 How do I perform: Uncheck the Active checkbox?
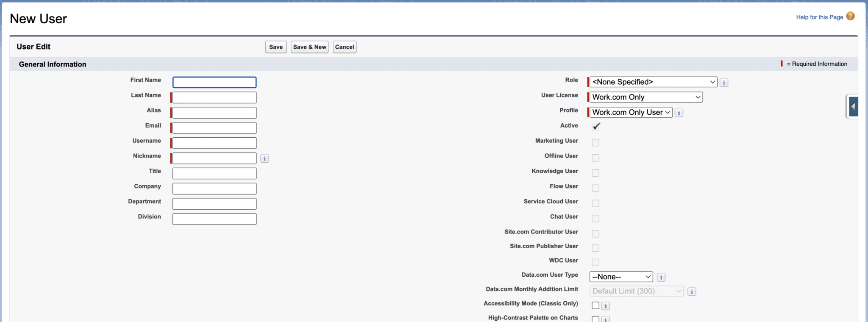[x=596, y=126]
